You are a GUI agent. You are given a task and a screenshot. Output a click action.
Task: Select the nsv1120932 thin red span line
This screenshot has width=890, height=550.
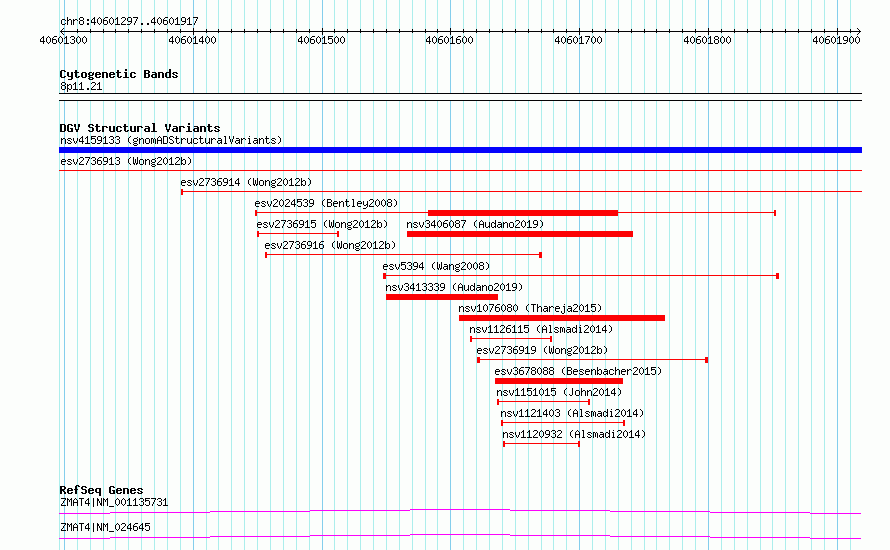541,444
